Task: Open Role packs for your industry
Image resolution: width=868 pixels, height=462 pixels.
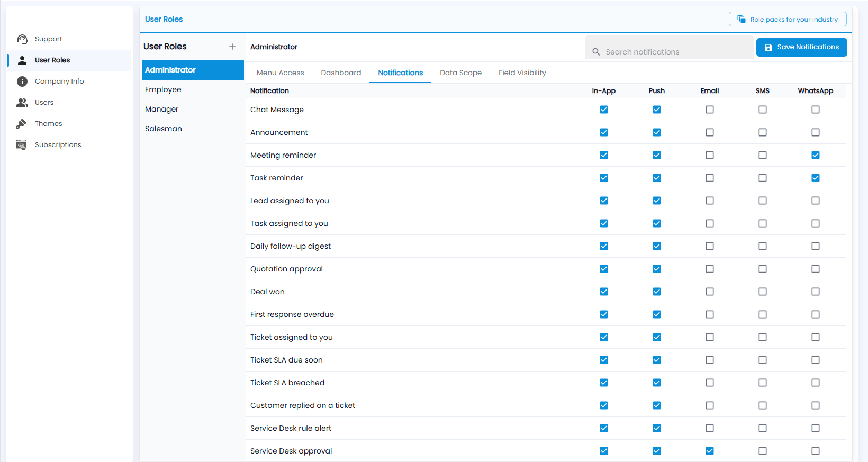Action: point(788,19)
